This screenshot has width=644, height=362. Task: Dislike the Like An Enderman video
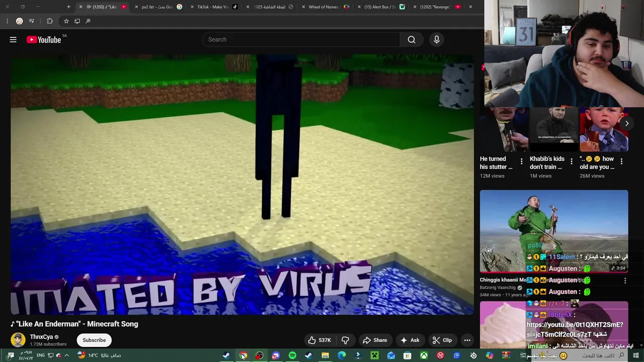[345, 340]
